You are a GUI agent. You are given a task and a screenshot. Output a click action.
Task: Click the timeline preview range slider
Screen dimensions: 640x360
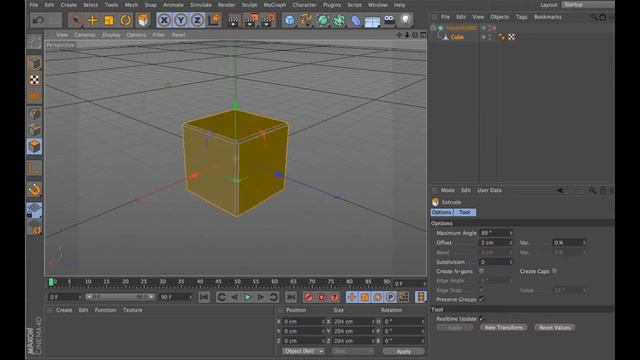click(x=120, y=297)
